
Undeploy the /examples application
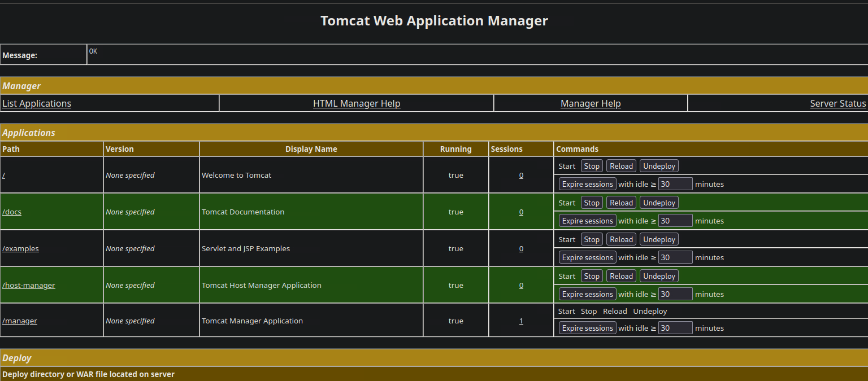click(659, 239)
